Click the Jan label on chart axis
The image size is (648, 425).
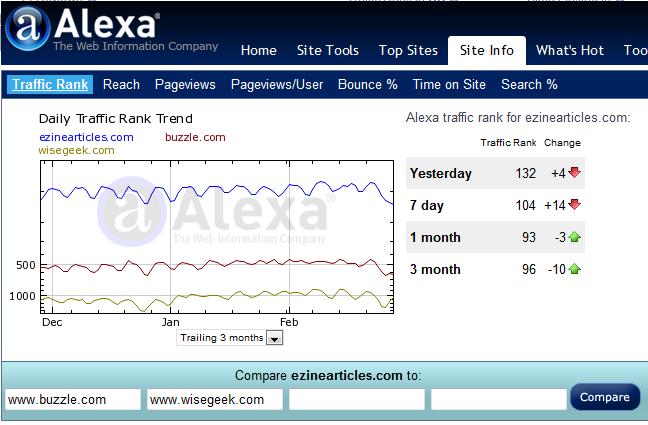(170, 322)
